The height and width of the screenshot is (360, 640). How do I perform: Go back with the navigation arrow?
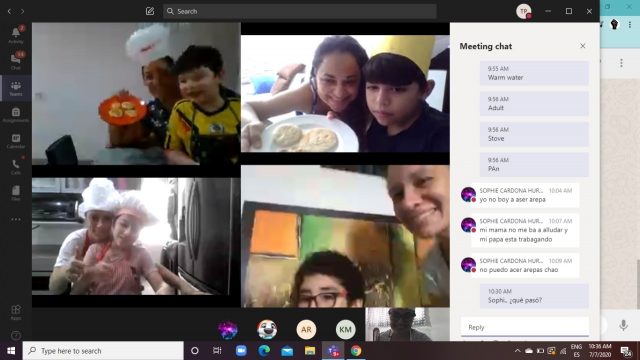[x=9, y=11]
